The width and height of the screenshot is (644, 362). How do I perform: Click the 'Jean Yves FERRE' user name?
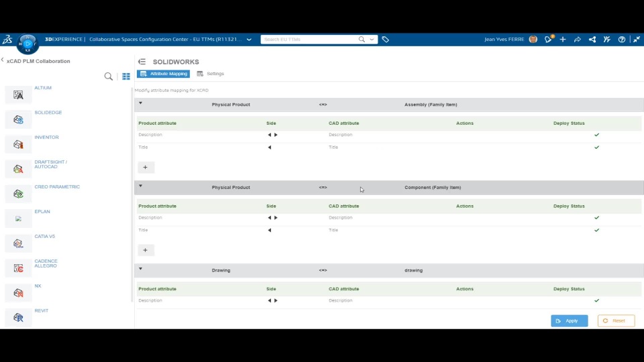504,40
